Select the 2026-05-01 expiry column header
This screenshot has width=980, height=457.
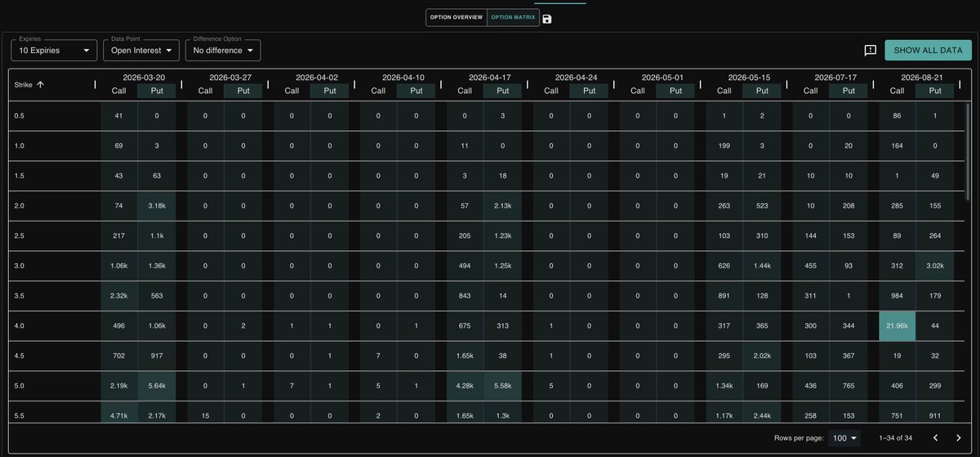[x=663, y=78]
